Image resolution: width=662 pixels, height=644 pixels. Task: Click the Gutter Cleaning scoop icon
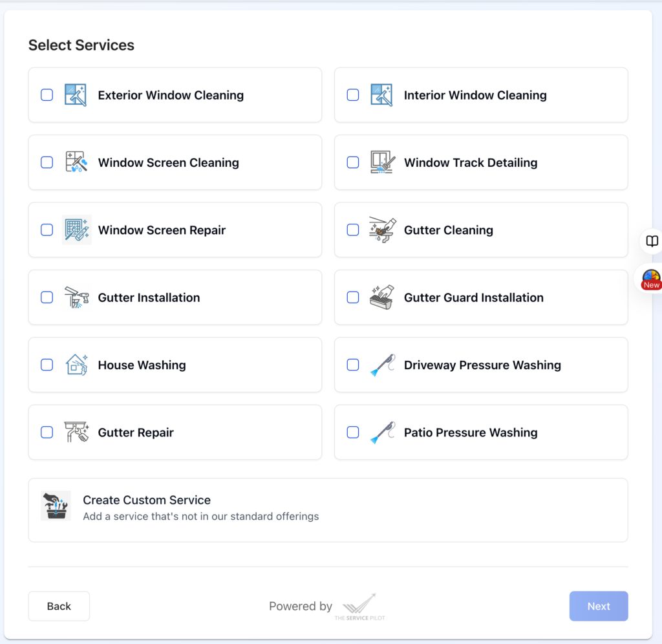[x=383, y=230]
